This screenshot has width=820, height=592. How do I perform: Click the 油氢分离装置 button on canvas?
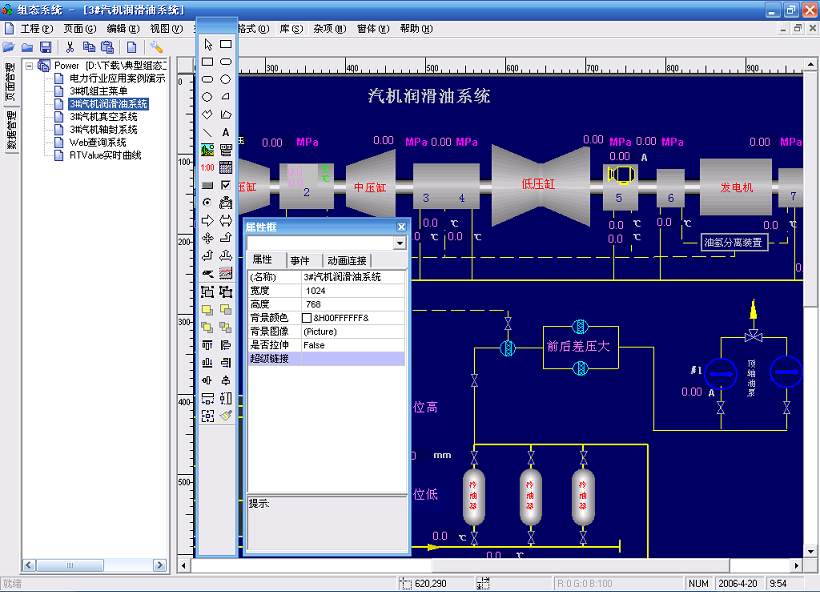click(732, 242)
